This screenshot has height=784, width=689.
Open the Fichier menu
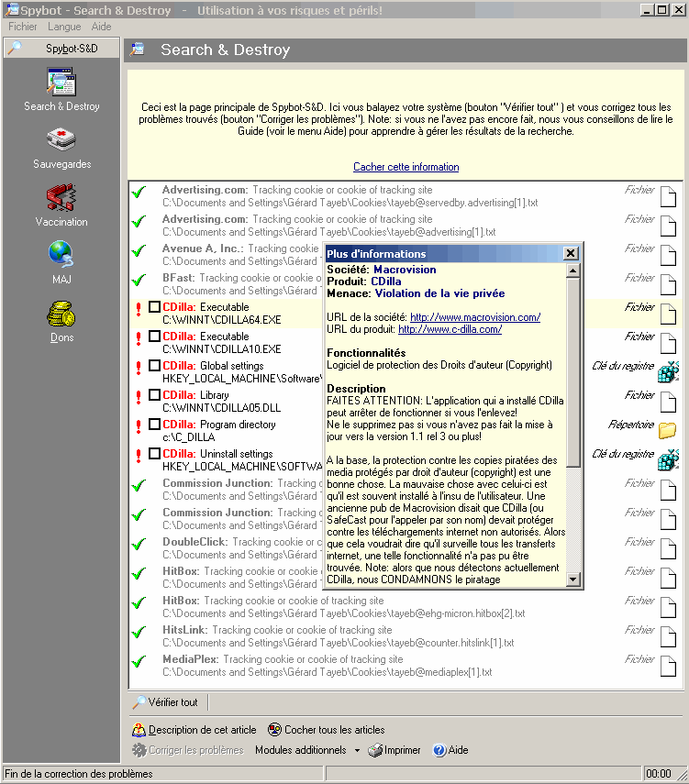point(23,27)
